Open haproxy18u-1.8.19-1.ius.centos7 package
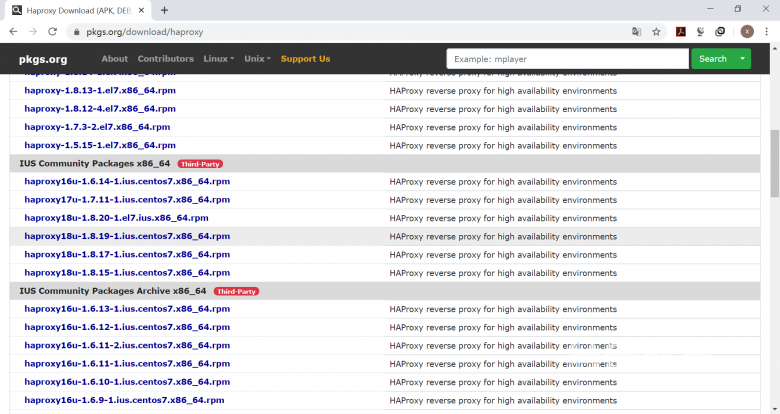 pos(127,236)
